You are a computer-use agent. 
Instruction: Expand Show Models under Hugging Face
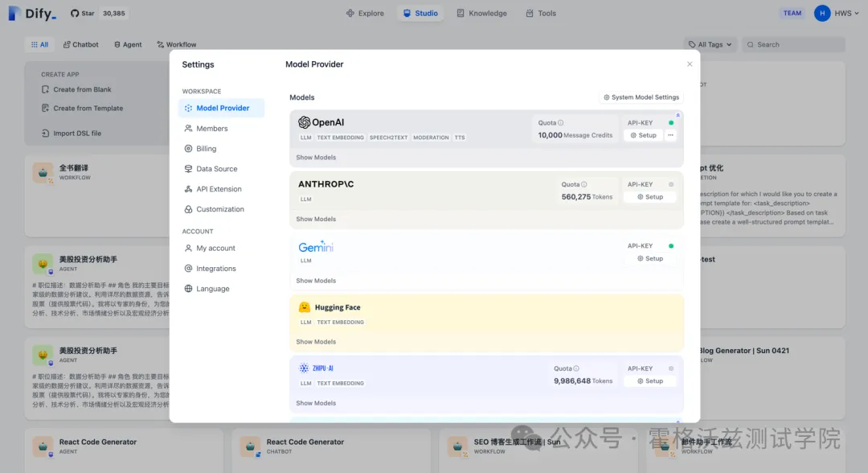tap(316, 342)
